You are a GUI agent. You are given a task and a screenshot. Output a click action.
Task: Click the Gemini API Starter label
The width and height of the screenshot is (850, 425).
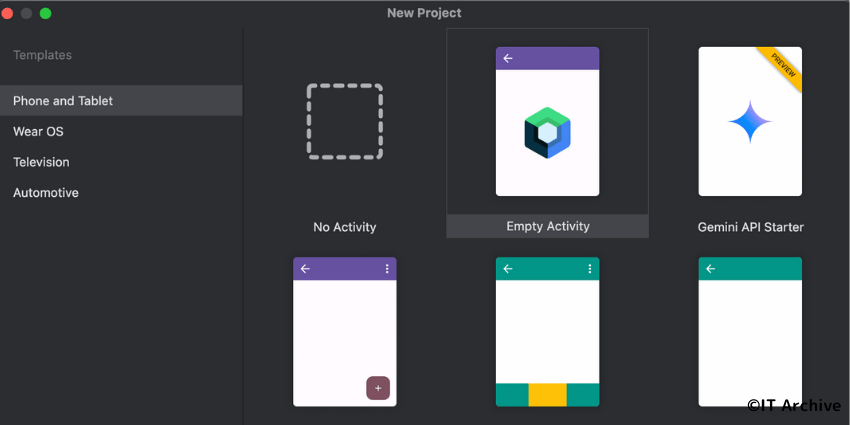(x=751, y=227)
